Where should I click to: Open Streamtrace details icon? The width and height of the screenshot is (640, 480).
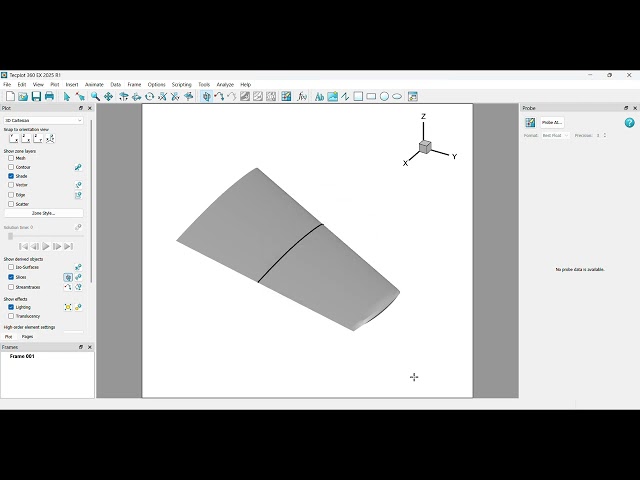[x=78, y=287]
